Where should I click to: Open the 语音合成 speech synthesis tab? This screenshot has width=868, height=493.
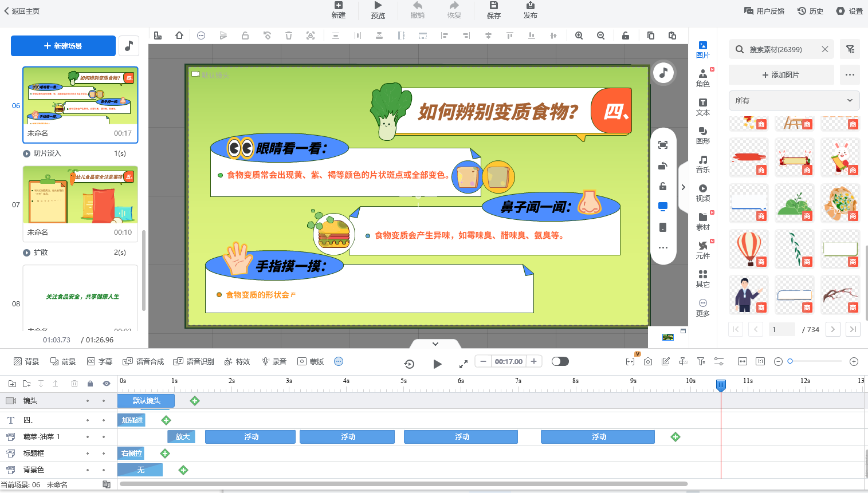143,361
